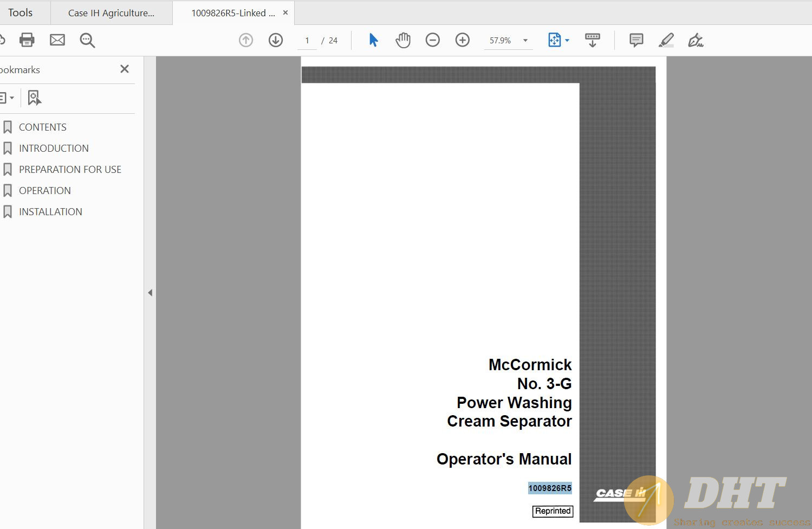The width and height of the screenshot is (812, 529).
Task: Click the No. 3-G title line
Action: [x=544, y=384]
